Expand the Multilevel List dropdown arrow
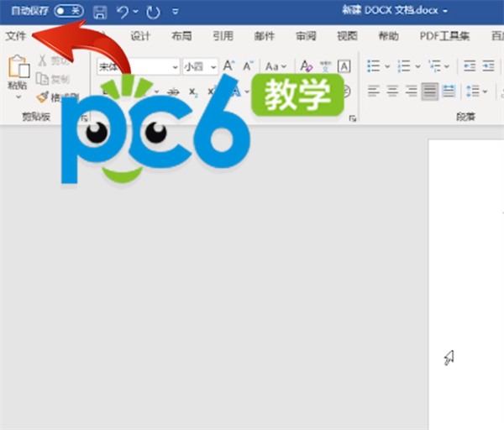504x430 pixels. 447,66
